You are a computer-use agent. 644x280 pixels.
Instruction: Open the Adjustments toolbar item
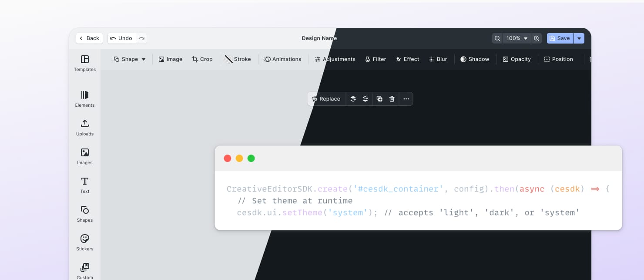[x=335, y=59]
